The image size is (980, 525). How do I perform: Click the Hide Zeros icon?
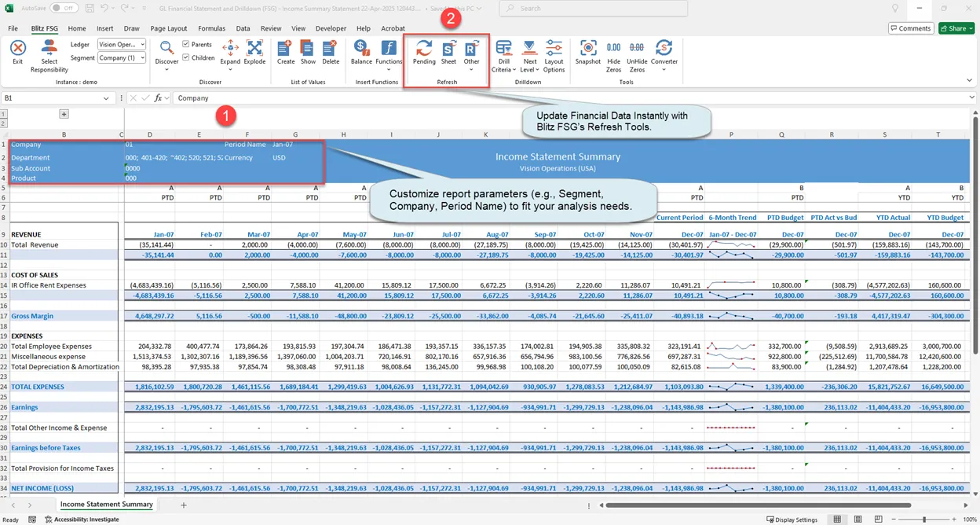[614, 50]
